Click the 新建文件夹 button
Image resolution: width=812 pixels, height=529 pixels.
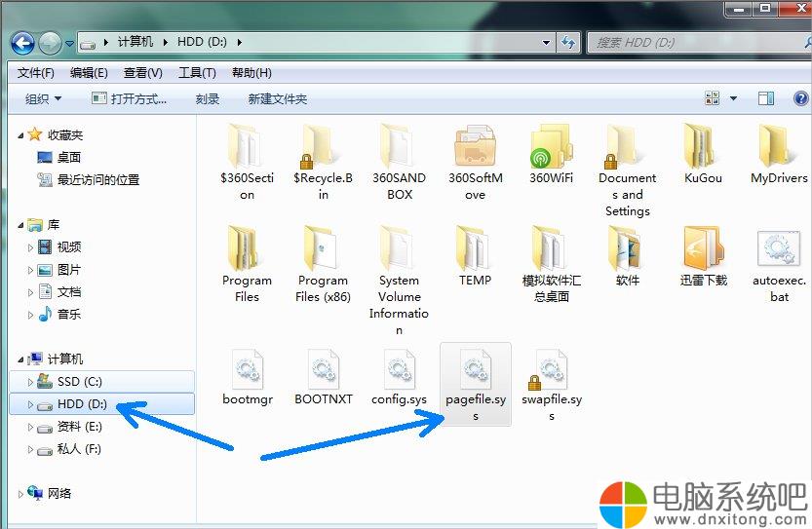277,98
